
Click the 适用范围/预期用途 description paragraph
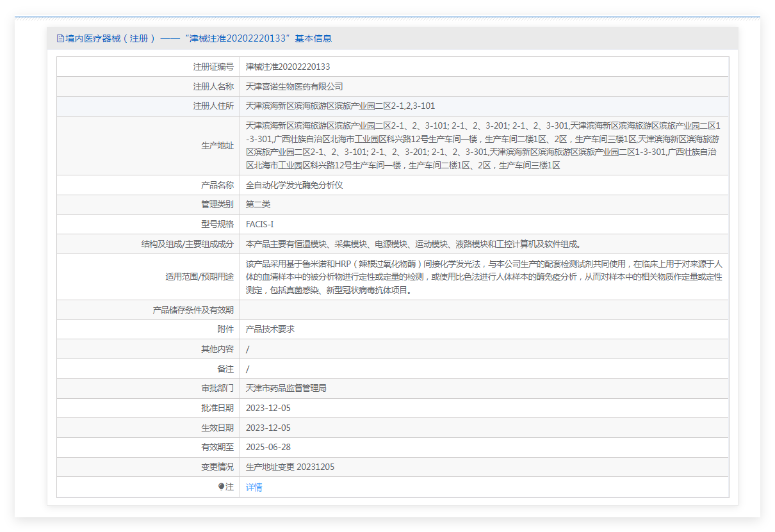(x=484, y=277)
